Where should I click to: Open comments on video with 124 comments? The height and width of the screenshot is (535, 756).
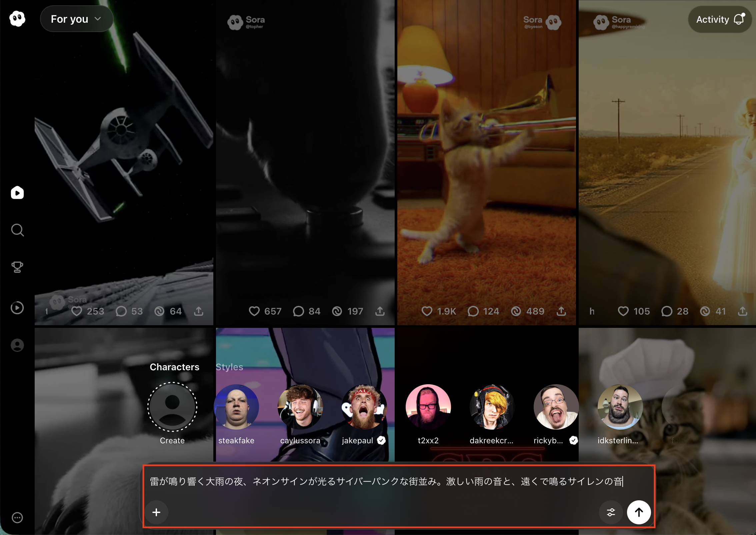click(473, 311)
